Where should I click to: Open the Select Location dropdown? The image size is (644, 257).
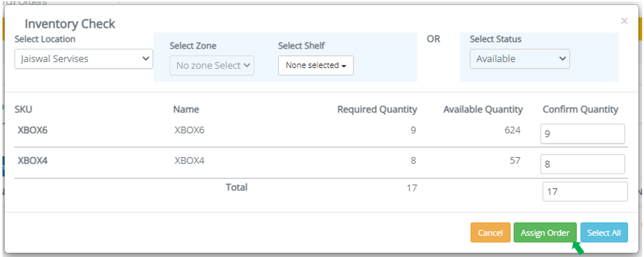(84, 59)
